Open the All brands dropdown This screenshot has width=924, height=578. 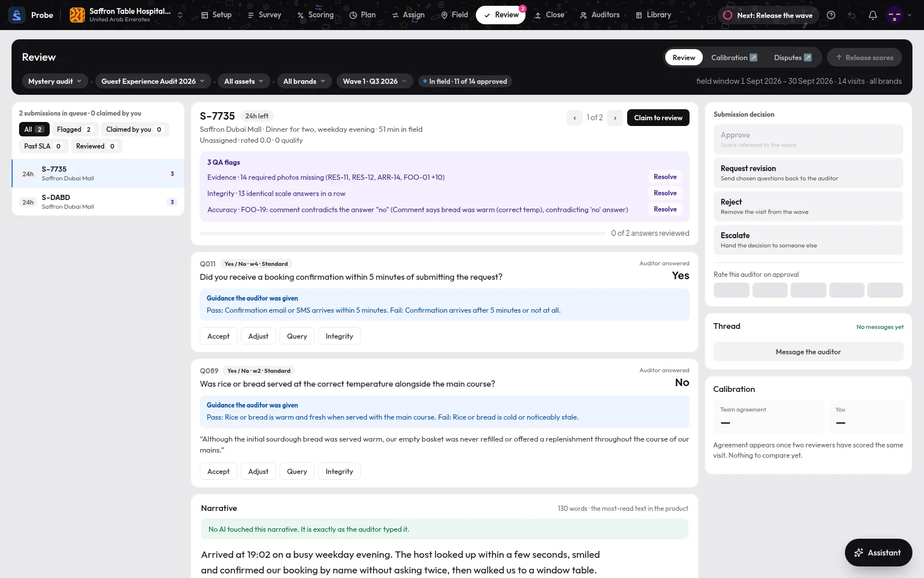pos(304,81)
